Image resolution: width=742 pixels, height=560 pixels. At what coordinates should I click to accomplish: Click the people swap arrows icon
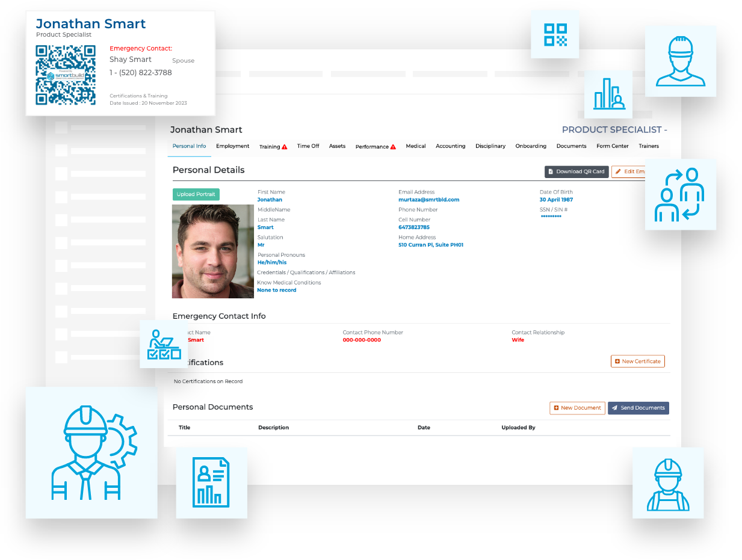(x=680, y=194)
